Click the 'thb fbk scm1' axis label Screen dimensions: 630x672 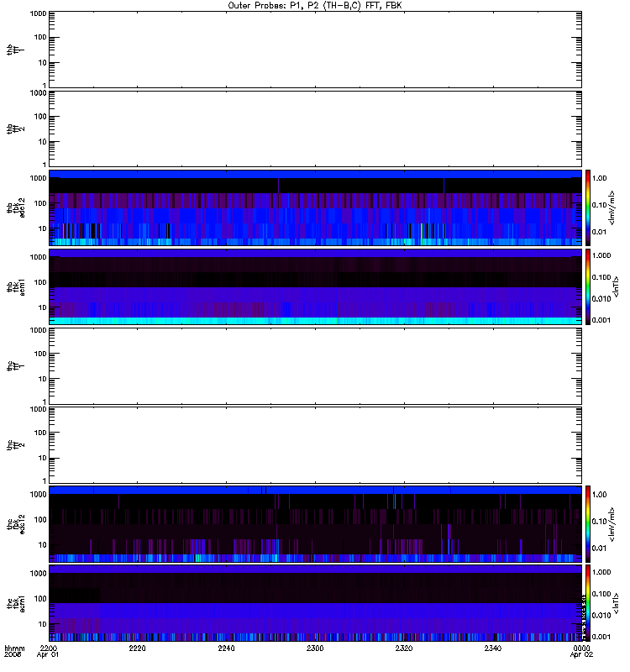[16, 286]
